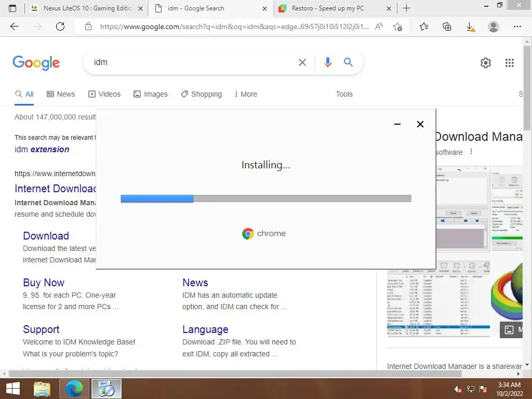Viewport: 532px width, 399px height.
Task: Open the tab actions menu icon
Action: 12,8
